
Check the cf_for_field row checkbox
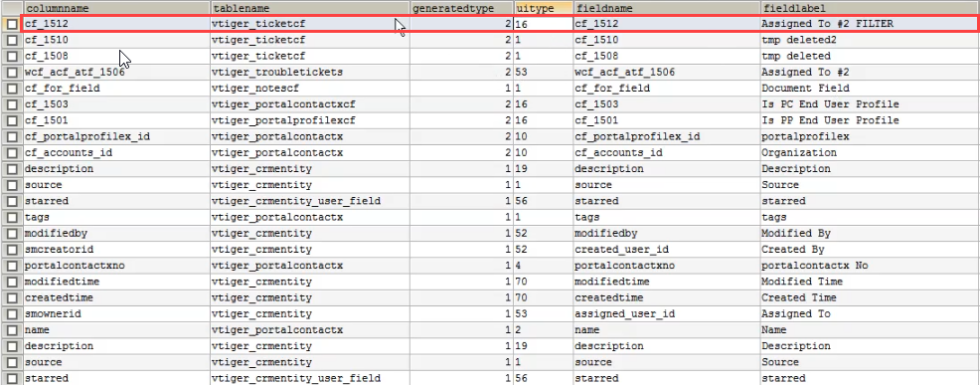(x=13, y=89)
